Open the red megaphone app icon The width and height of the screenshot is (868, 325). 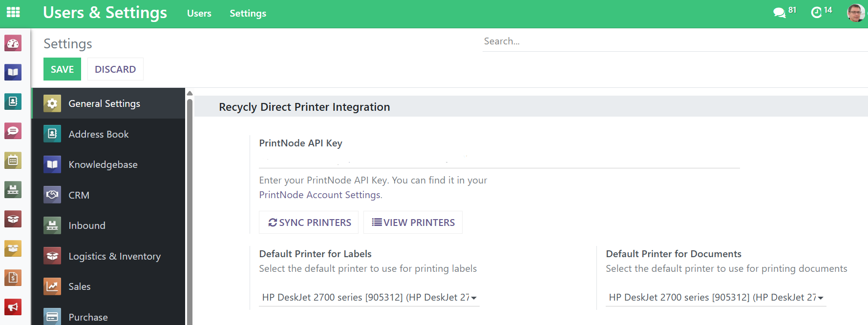pyautogui.click(x=13, y=307)
